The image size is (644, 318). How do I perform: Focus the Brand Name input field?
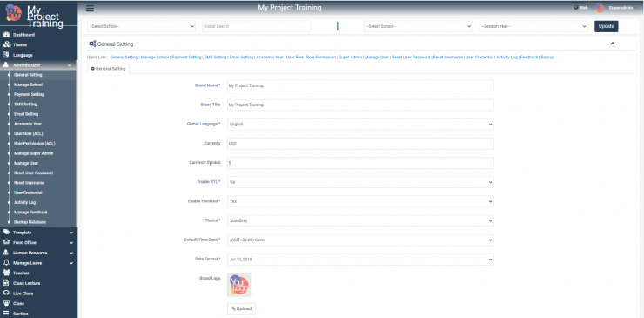360,85
